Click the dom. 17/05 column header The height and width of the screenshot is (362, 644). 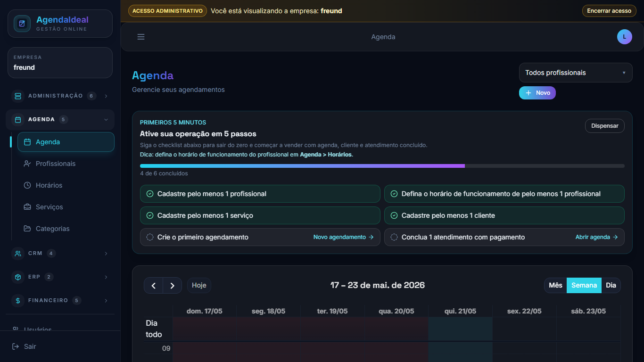point(205,311)
